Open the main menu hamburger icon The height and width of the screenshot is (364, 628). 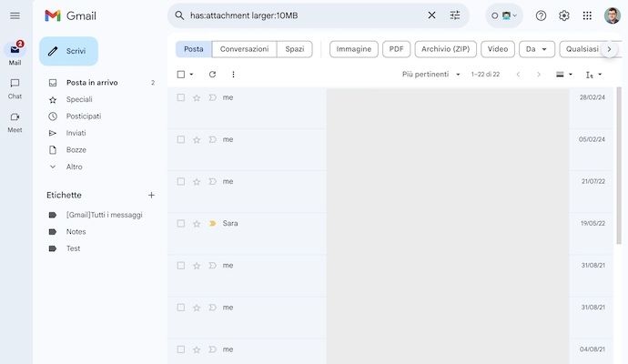tap(15, 15)
